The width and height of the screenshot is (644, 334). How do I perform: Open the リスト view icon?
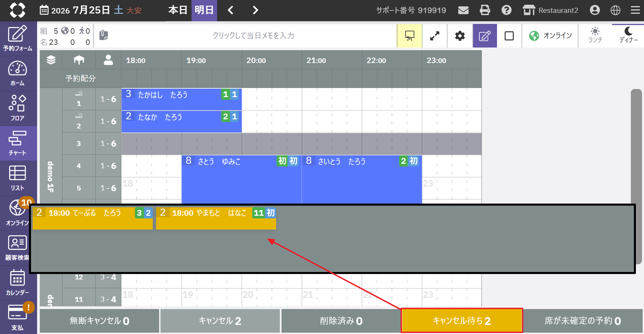[x=18, y=178]
